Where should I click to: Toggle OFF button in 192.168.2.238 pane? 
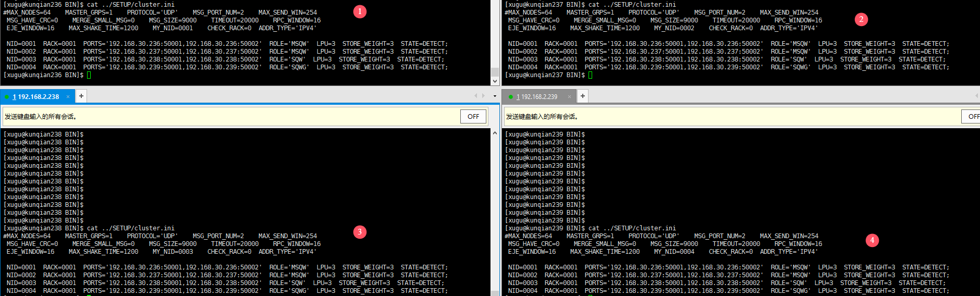tap(473, 116)
